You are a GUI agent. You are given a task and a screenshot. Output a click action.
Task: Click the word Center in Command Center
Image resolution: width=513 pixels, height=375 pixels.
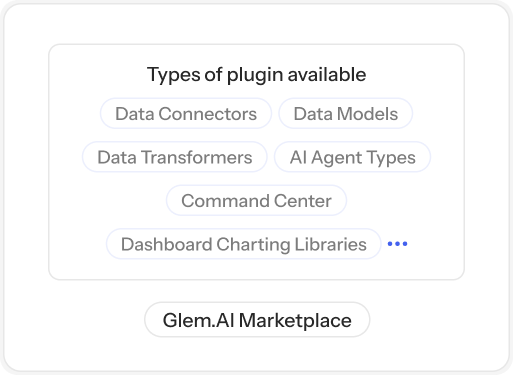pyautogui.click(x=303, y=201)
